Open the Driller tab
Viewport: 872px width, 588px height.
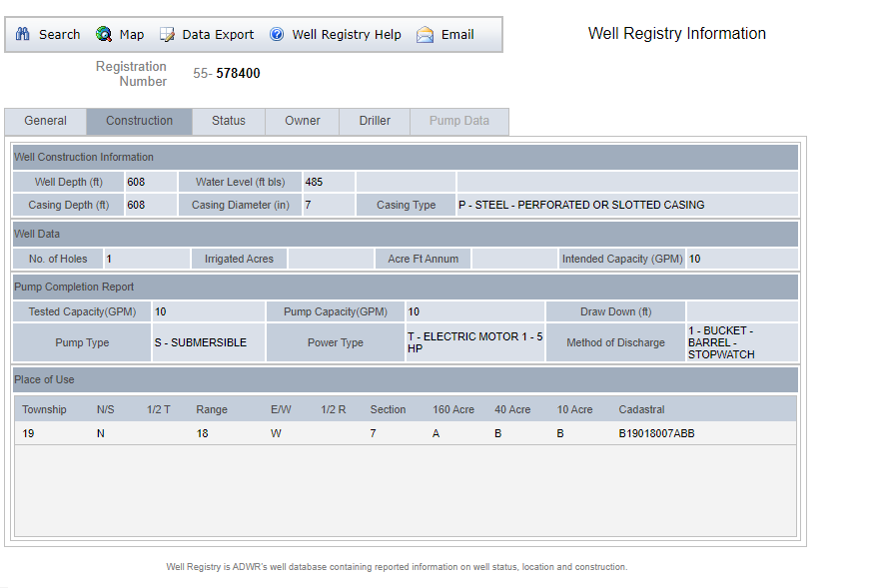pos(376,121)
